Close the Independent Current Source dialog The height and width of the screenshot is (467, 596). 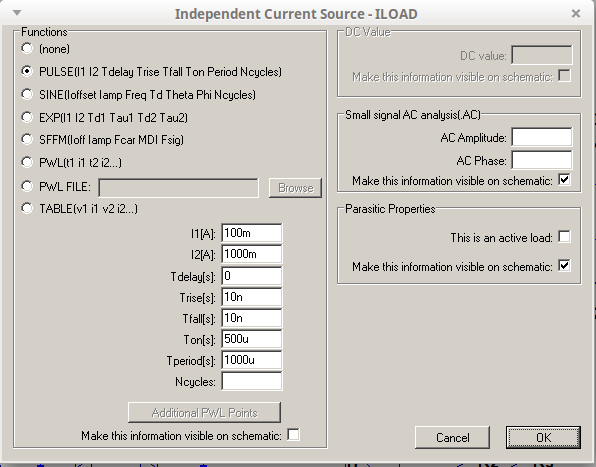coord(575,14)
